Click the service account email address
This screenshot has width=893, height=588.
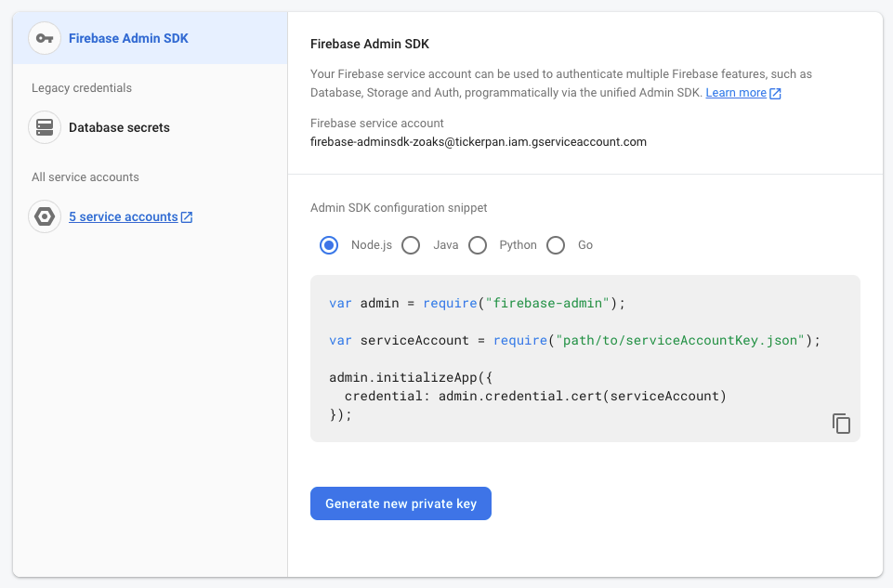click(x=478, y=142)
